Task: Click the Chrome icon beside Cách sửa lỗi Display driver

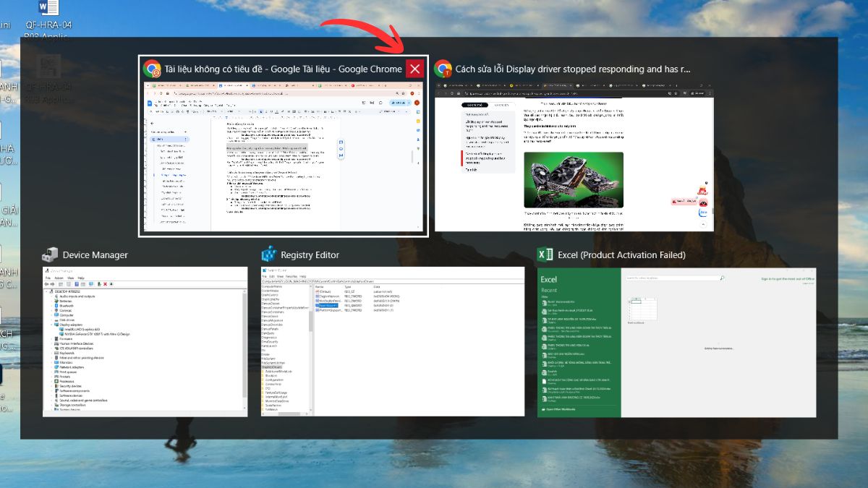Action: tap(443, 69)
